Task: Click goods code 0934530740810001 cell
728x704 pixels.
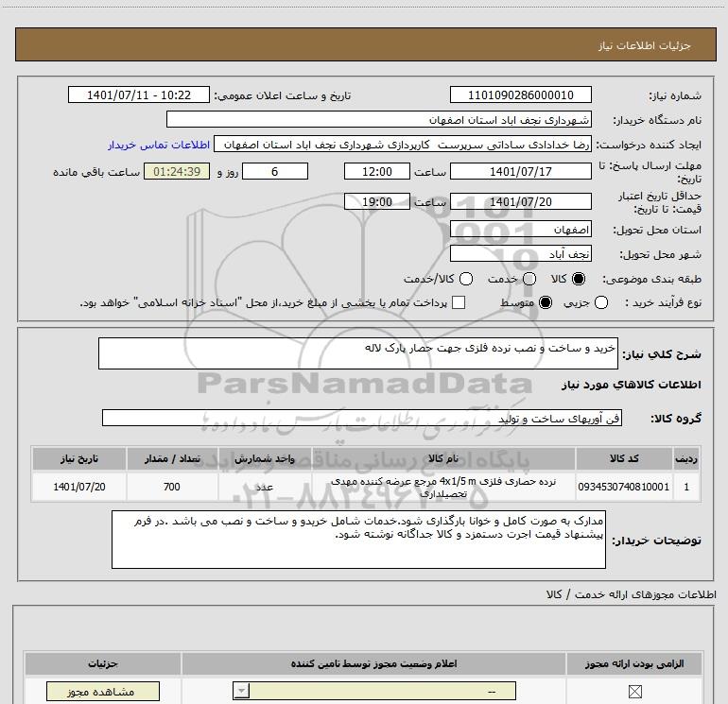Action: [x=624, y=487]
